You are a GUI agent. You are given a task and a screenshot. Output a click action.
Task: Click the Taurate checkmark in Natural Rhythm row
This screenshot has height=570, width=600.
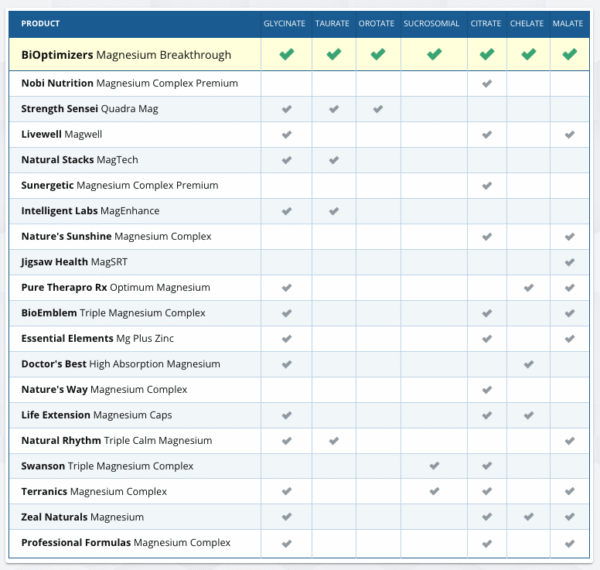pyautogui.click(x=334, y=441)
